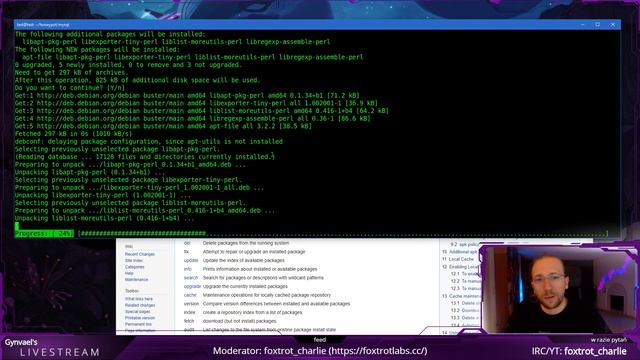Click 'Unpacking liblist-moreutils-perl' terminal line
640x360 pixels.
[104, 218]
